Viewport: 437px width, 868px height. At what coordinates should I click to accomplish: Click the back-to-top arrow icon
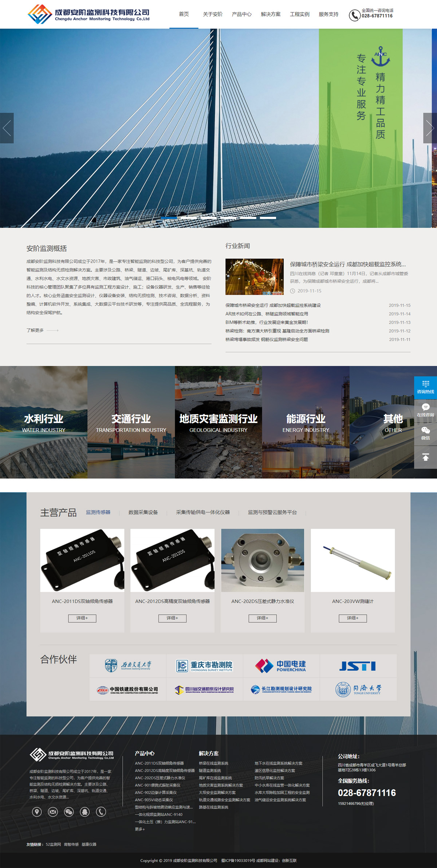click(x=425, y=457)
